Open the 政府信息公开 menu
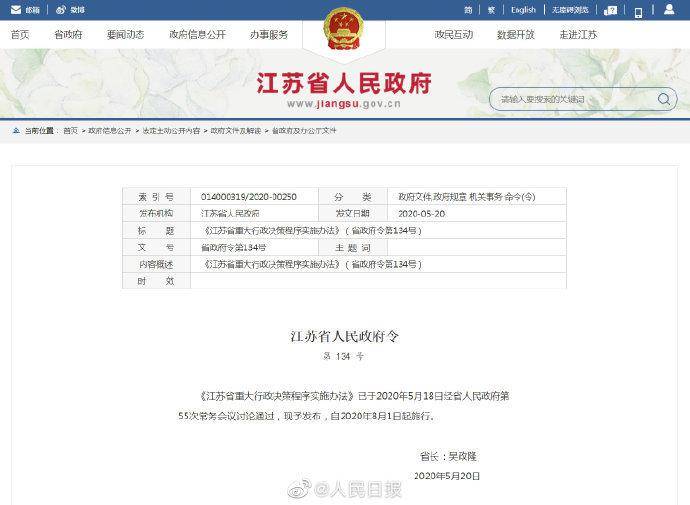The width and height of the screenshot is (690, 505). click(x=196, y=34)
